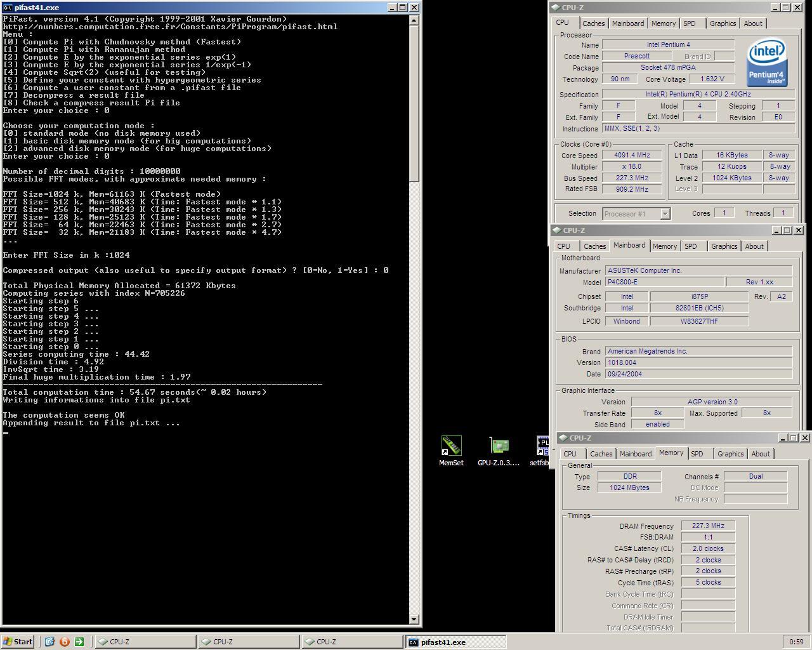Click the Core Voltage value 1.632 V
812x650 pixels.
[711, 79]
